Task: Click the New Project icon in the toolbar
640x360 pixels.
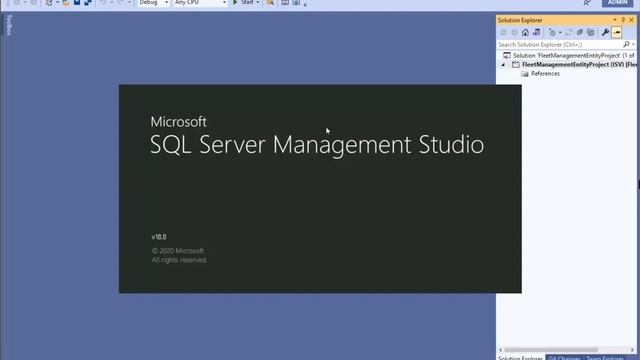Action: [49, 2]
